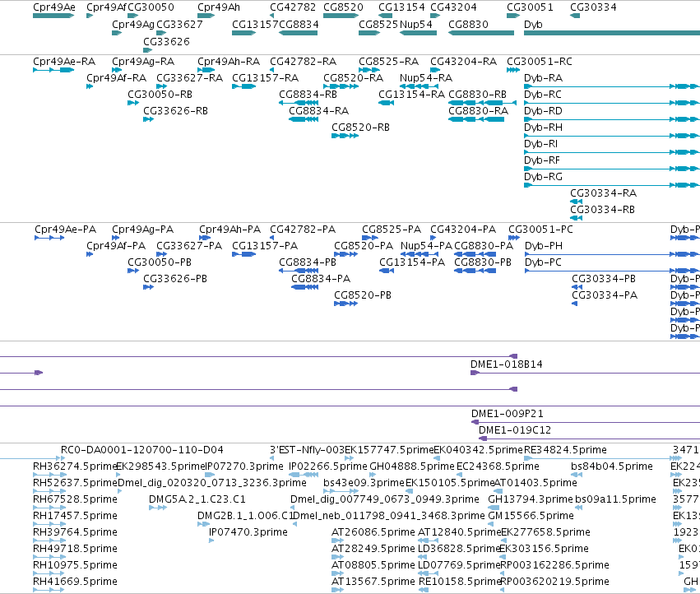
Task: Click the Dyb-PH protein label
Action: (x=544, y=246)
